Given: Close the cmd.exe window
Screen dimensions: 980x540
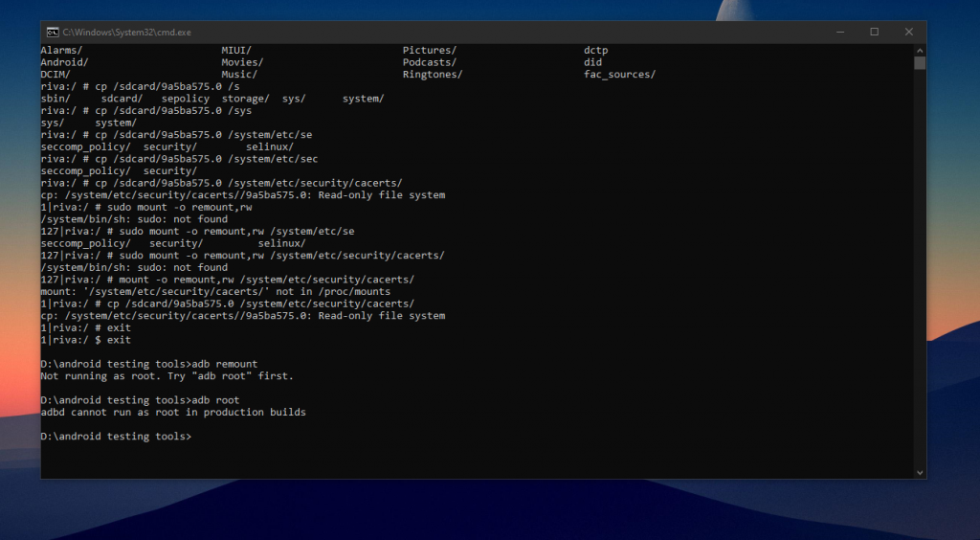Looking at the screenshot, I should pyautogui.click(x=909, y=32).
